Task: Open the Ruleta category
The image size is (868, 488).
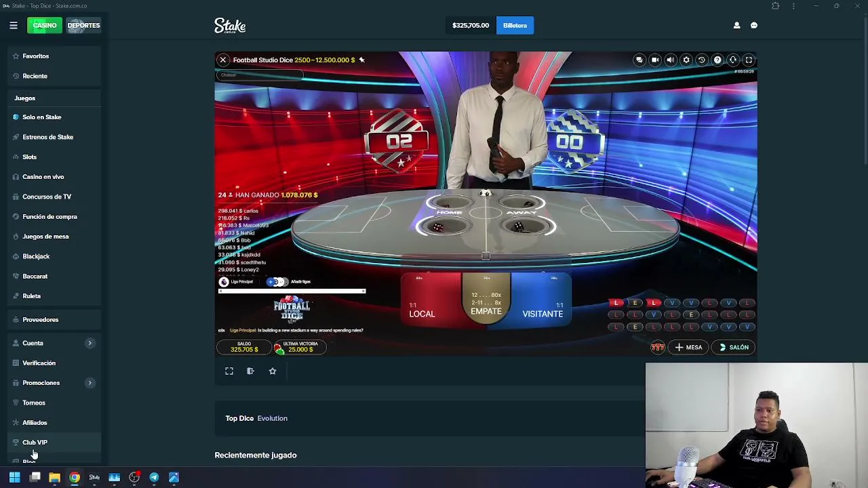Action: coord(55,296)
